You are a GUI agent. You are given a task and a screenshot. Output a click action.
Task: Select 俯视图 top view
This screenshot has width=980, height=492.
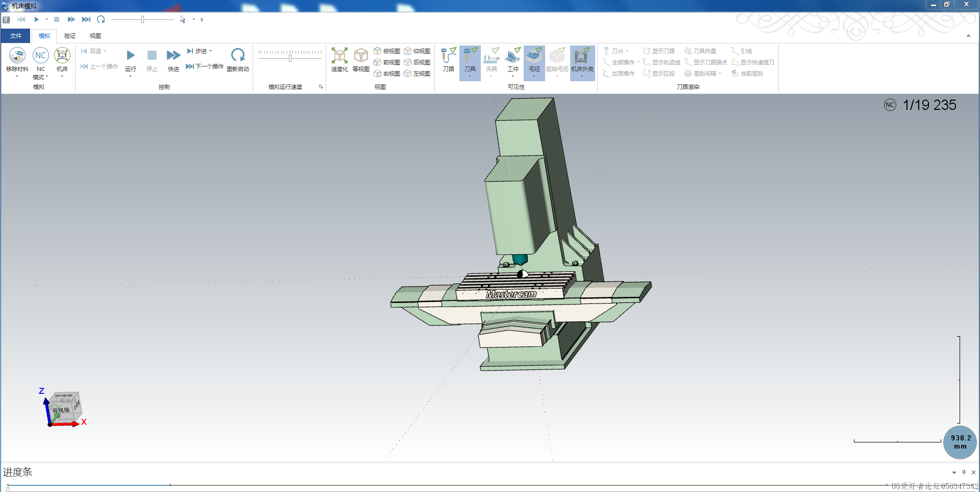tap(387, 51)
